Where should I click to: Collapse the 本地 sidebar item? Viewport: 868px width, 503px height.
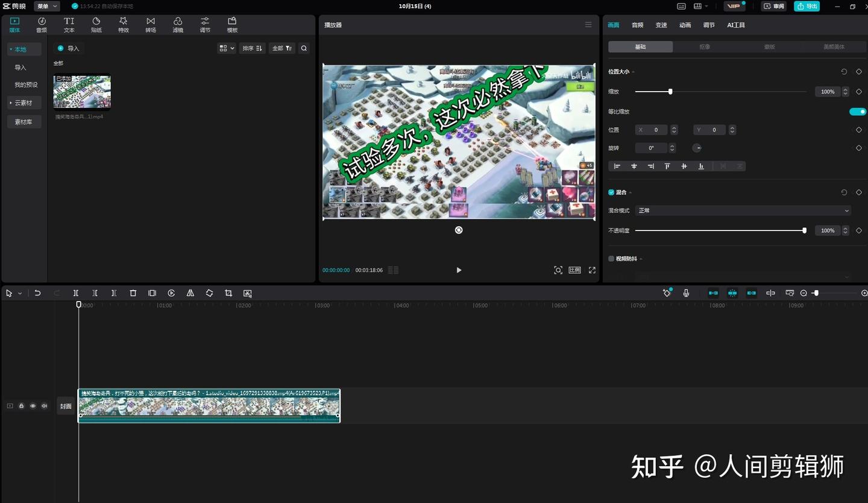24,49
